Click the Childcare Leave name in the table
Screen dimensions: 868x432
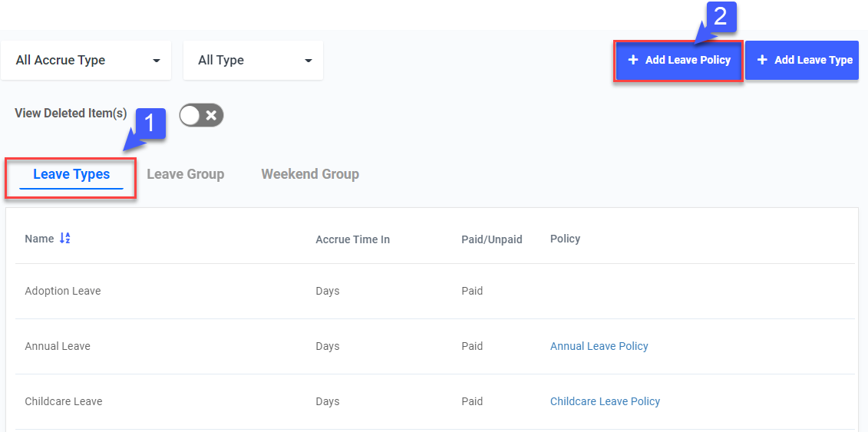[64, 401]
